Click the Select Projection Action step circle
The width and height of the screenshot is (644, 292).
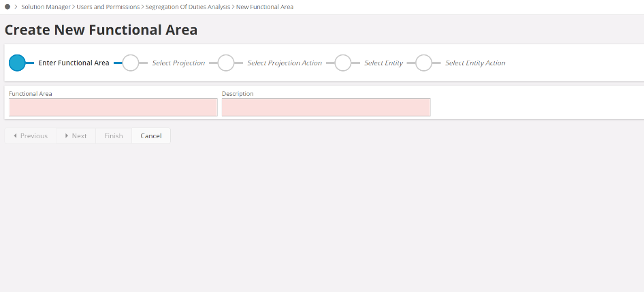coord(225,63)
